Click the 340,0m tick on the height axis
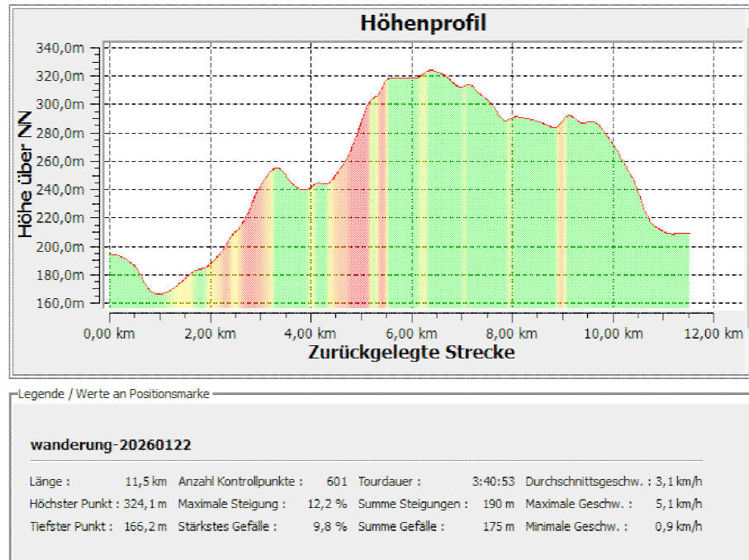 click(x=61, y=48)
